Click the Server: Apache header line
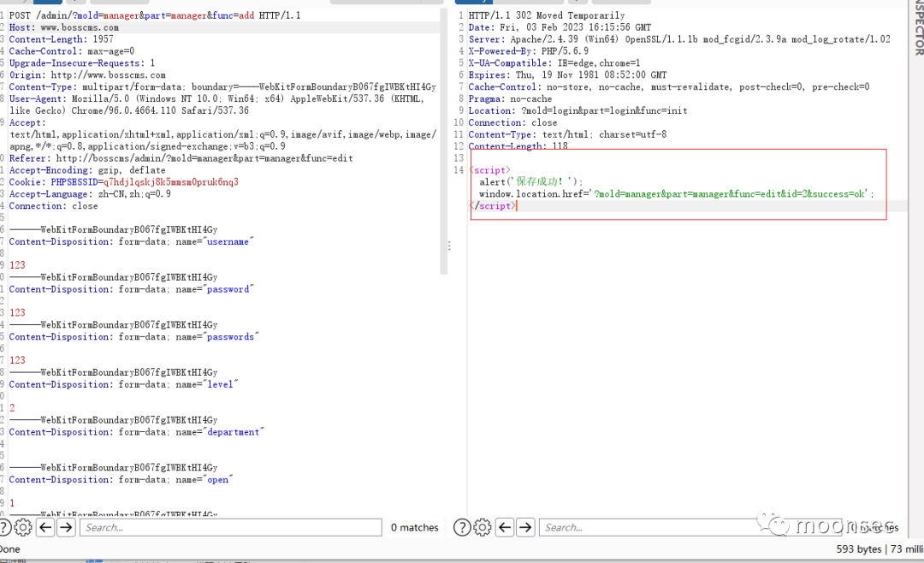 [679, 39]
